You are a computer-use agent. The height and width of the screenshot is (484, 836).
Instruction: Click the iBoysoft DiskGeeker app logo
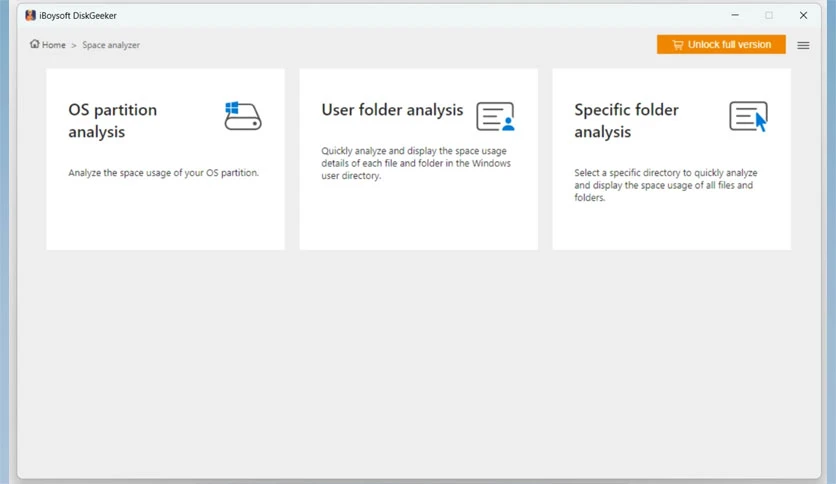pyautogui.click(x=30, y=15)
